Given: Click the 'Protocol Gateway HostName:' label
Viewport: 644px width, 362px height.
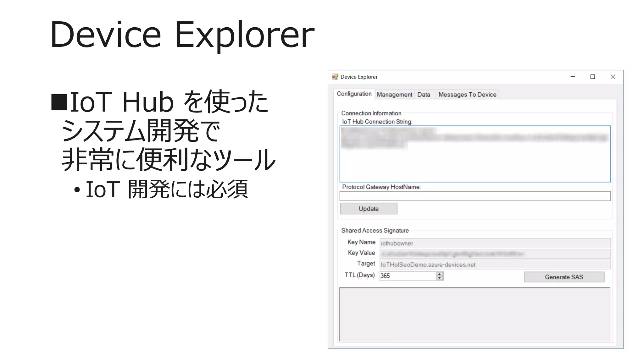Looking at the screenshot, I should [381, 187].
